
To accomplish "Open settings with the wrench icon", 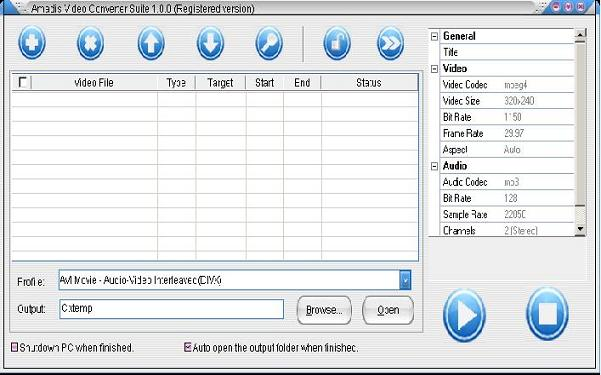I will point(269,43).
